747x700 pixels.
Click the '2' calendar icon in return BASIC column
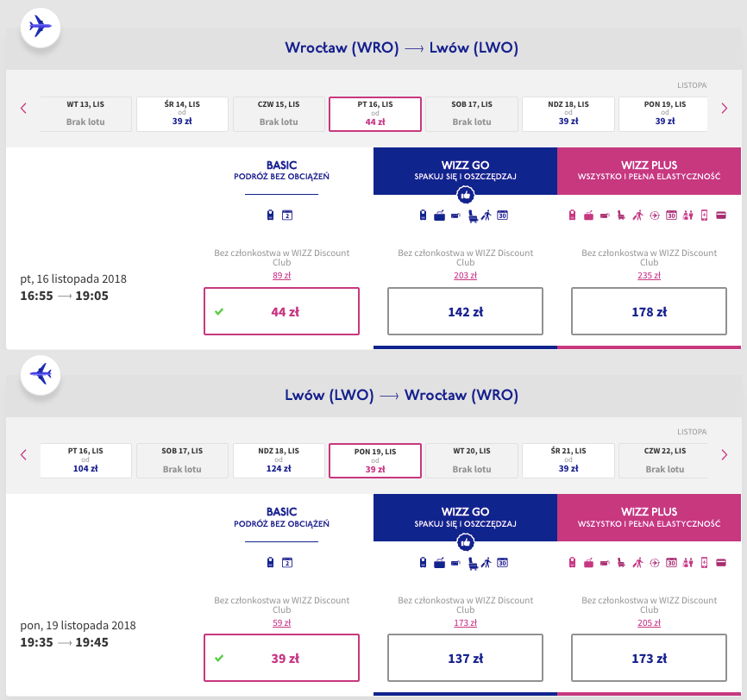[x=286, y=562]
